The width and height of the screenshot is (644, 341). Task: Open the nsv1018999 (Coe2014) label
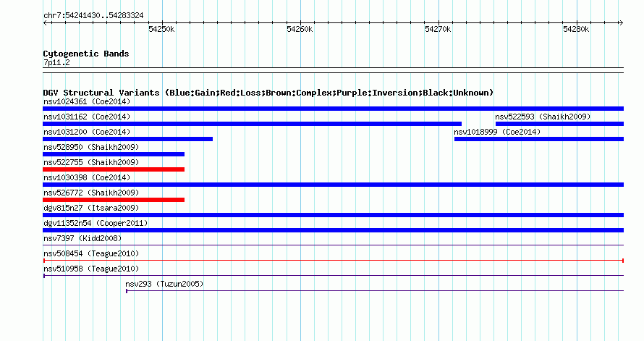(x=497, y=132)
